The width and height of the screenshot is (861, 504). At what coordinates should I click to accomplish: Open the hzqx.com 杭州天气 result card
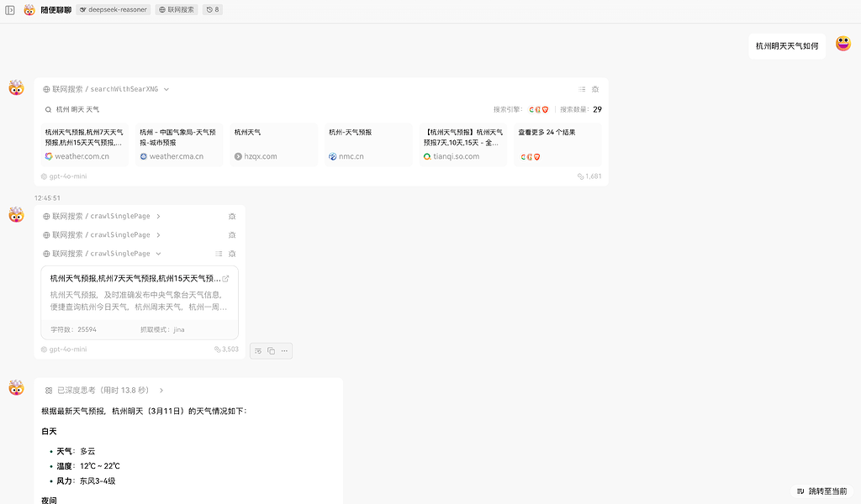[273, 144]
